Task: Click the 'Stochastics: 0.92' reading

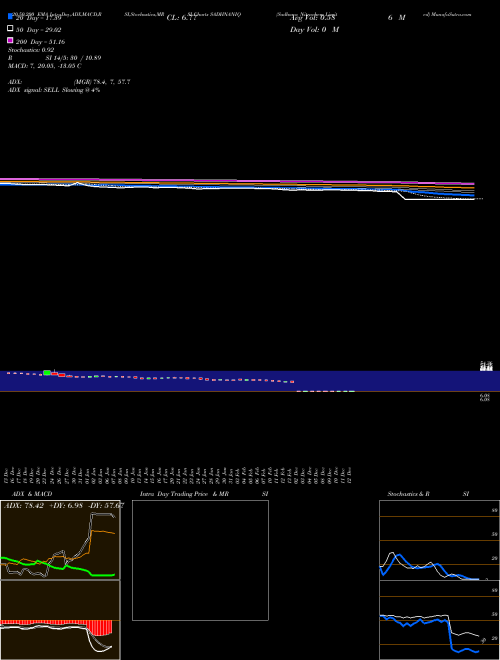Action: 31,50
